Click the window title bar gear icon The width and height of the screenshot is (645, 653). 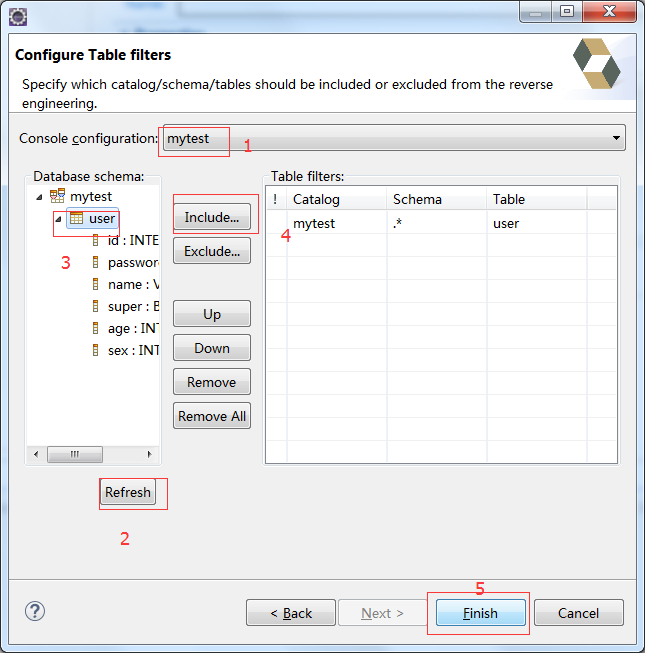(18, 17)
